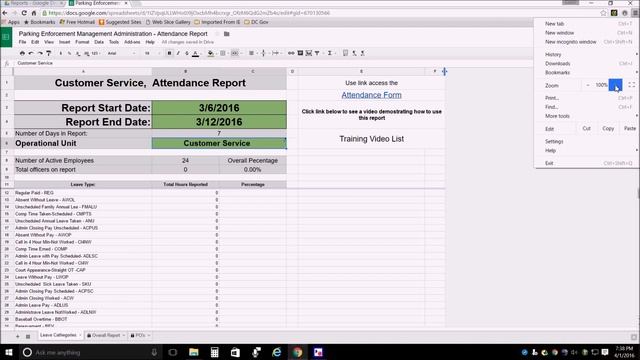Open the text color picker
640x360 pixels.
click(x=196, y=53)
